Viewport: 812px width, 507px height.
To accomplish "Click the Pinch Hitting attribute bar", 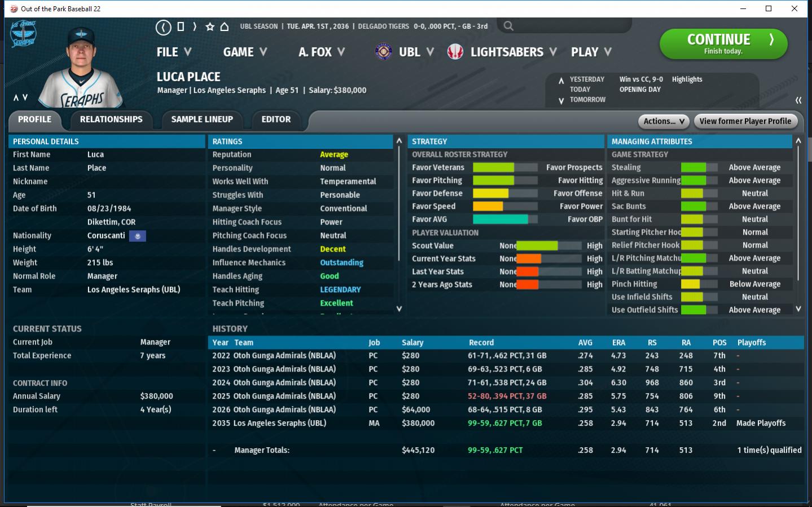I will click(x=699, y=284).
